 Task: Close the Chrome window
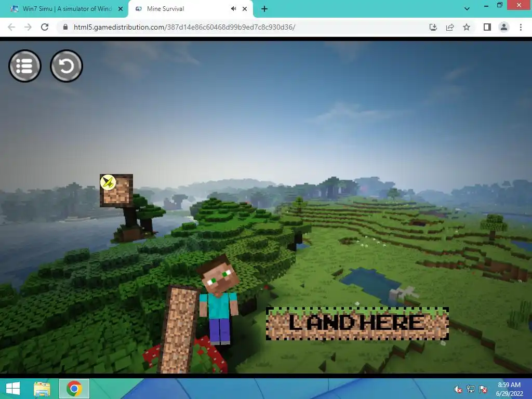519,5
